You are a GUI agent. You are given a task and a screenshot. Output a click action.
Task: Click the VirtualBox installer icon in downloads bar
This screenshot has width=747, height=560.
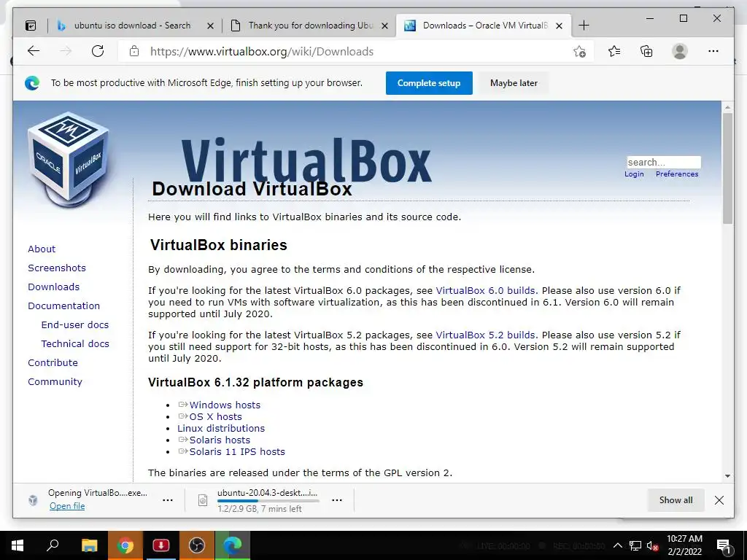33,500
